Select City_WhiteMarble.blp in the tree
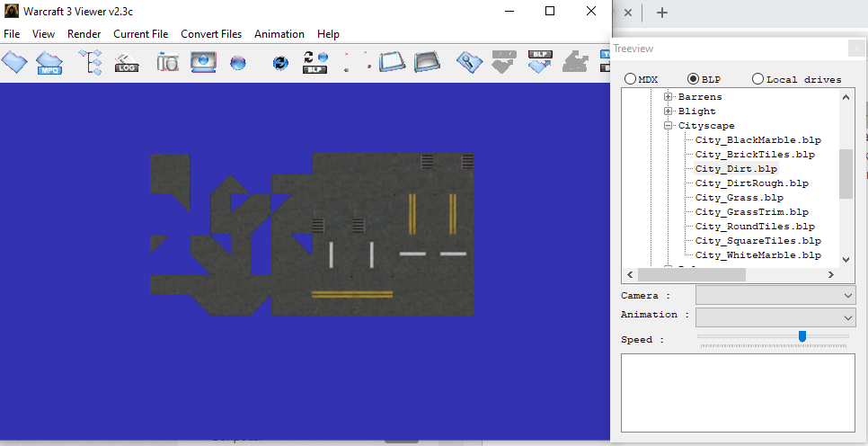868x446 pixels. coord(757,254)
